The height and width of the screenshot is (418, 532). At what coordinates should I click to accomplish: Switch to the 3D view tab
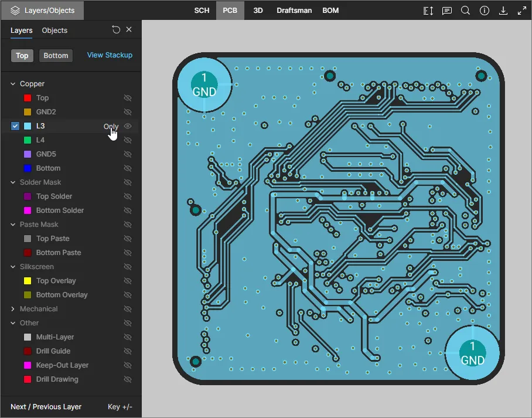click(x=258, y=11)
